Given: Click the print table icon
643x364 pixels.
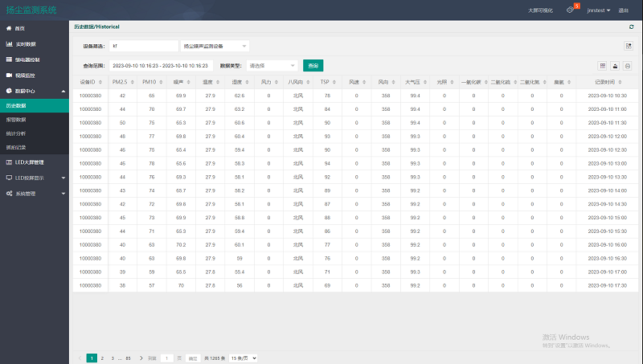Looking at the screenshot, I should click(x=627, y=65).
